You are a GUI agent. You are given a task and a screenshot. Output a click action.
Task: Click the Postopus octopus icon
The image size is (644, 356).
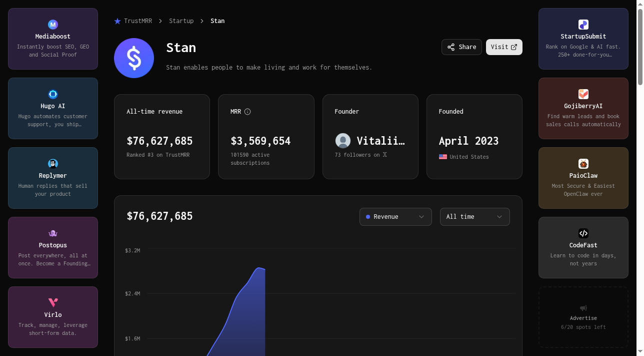[x=53, y=233]
